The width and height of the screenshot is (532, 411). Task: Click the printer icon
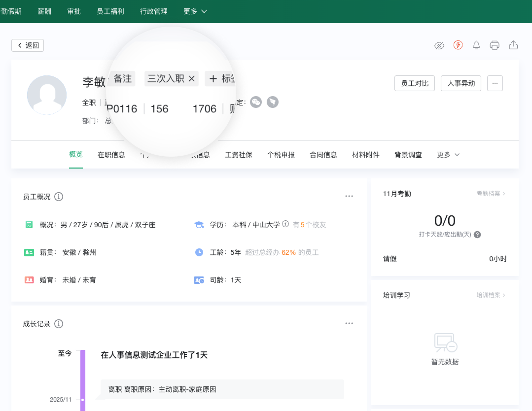495,45
